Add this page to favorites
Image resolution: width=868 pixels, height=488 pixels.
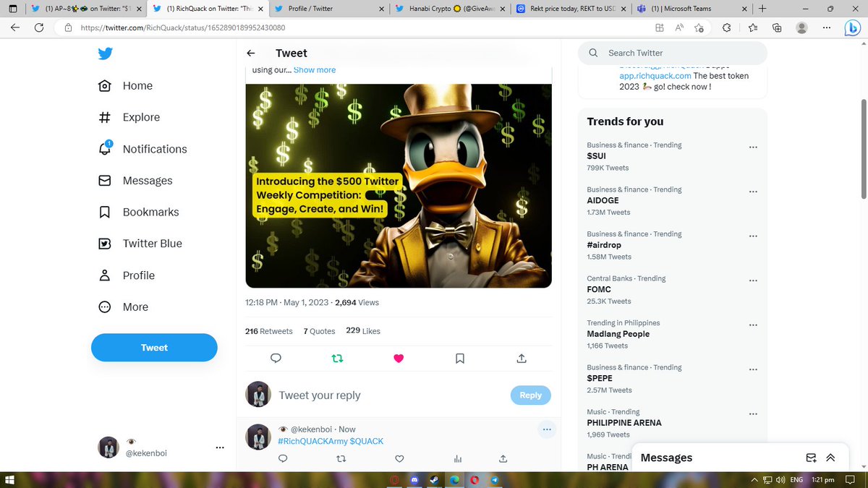699,27
